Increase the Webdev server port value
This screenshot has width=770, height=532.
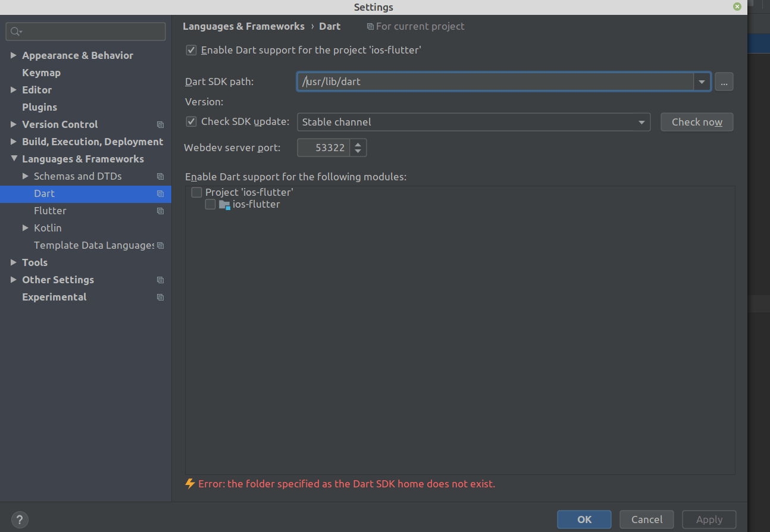point(358,143)
